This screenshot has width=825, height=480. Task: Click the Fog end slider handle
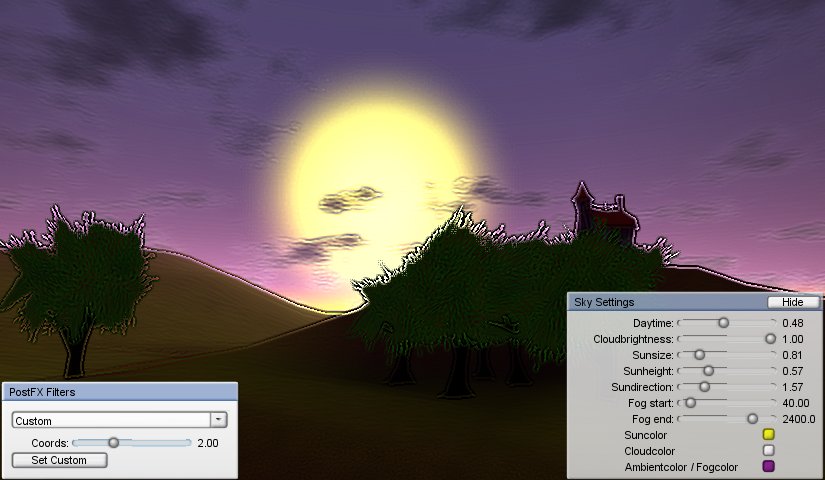[x=752, y=419]
